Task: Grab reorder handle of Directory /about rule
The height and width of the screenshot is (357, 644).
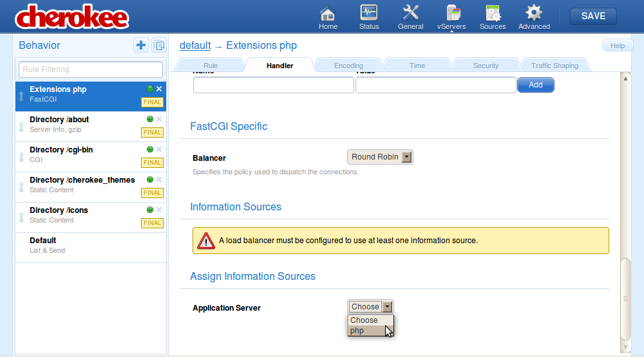Action: (x=21, y=127)
